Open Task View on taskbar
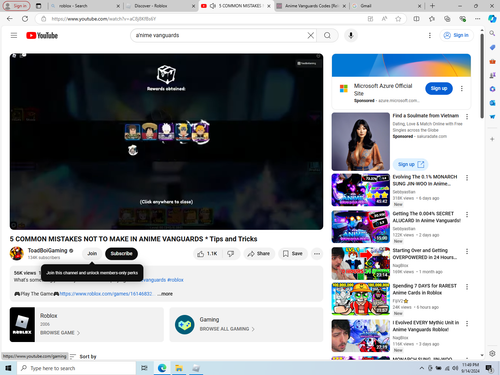Screen dimensions: 500x375 click(144, 368)
